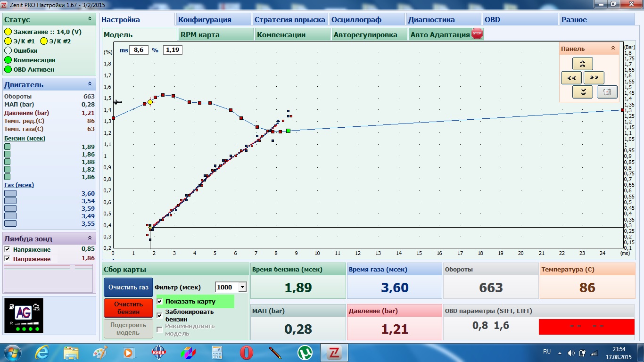This screenshot has height=362, width=644.
Task: Open uTorrent from the taskbar
Action: pos(305,353)
